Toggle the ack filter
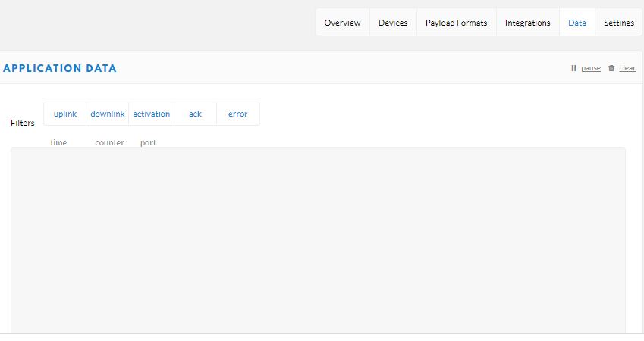The image size is (644, 341). click(x=195, y=114)
